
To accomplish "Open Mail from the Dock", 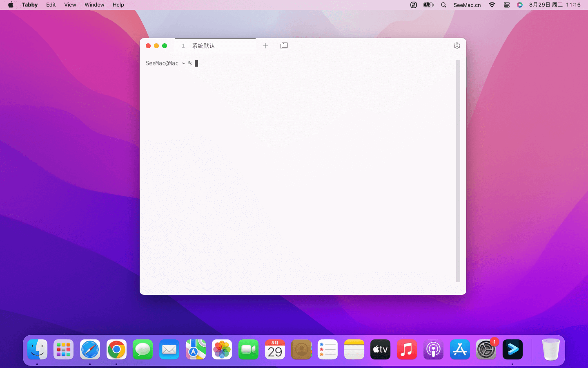I will pyautogui.click(x=169, y=350).
